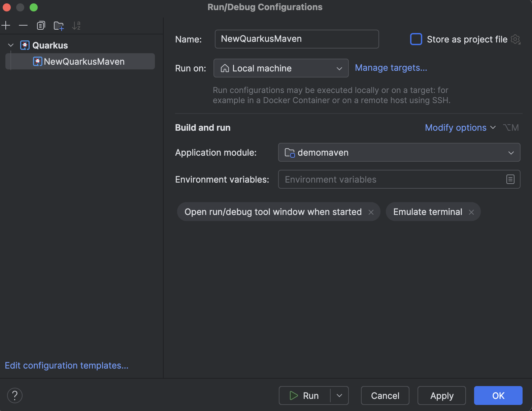Create new folder using toolbar icon
Image resolution: width=532 pixels, height=411 pixels.
click(x=59, y=26)
